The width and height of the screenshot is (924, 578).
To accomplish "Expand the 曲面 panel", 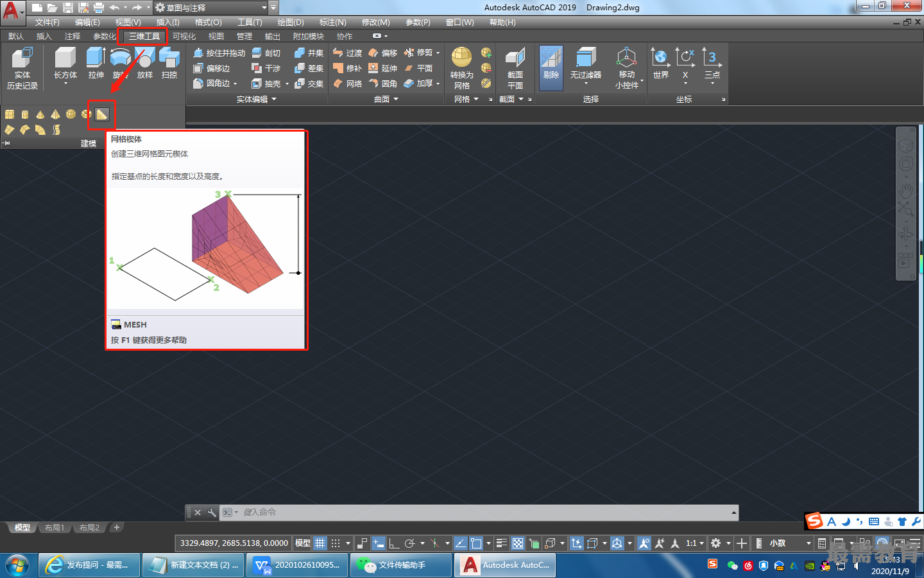I will [386, 99].
